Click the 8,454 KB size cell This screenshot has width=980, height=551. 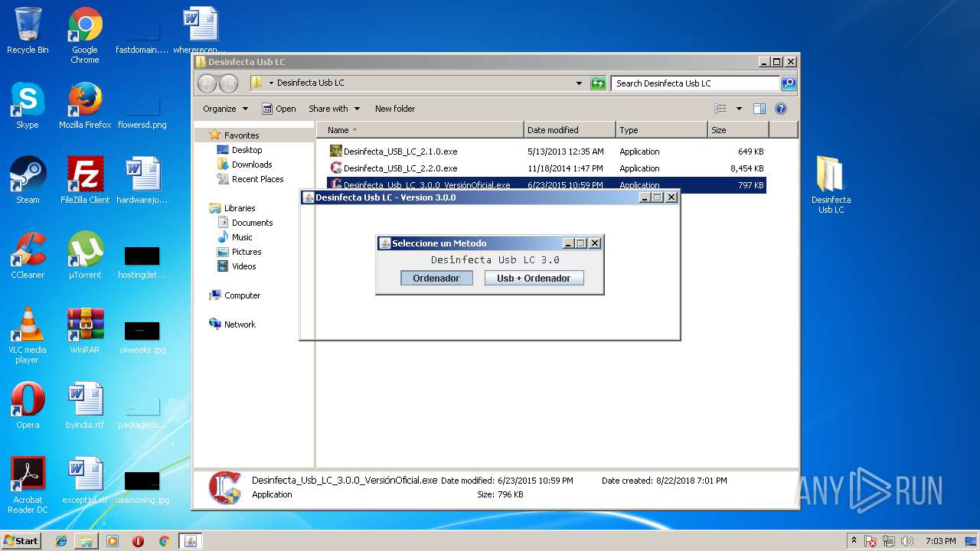(746, 168)
